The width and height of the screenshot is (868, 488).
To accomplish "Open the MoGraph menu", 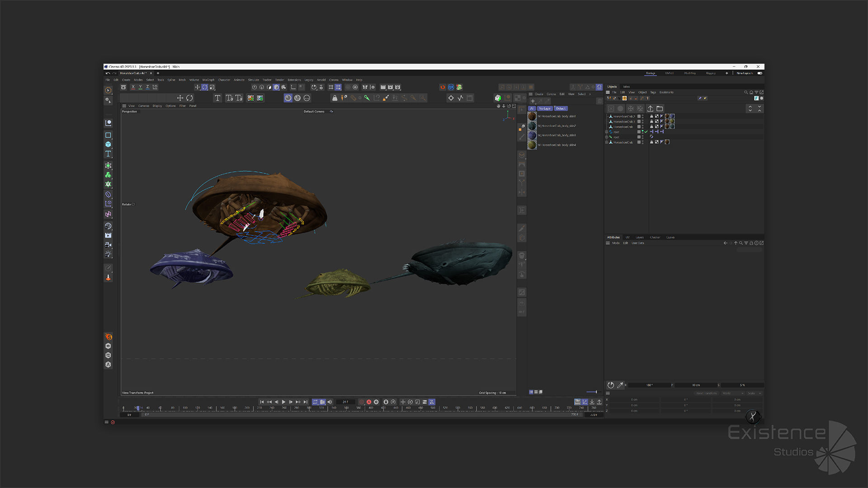I will [208, 80].
